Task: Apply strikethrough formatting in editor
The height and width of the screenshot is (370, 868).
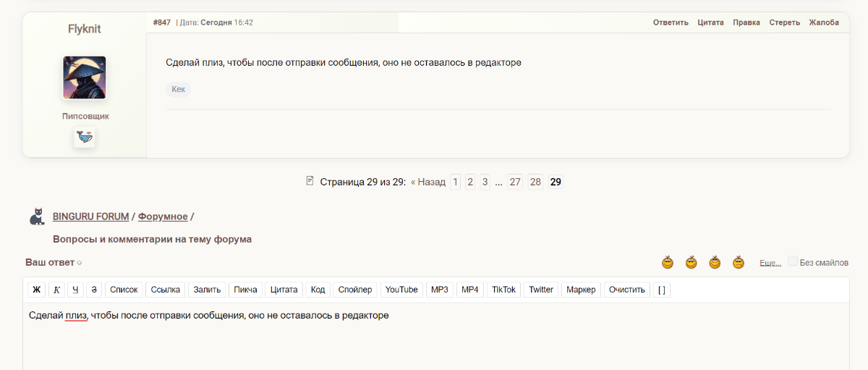Action: click(x=94, y=290)
